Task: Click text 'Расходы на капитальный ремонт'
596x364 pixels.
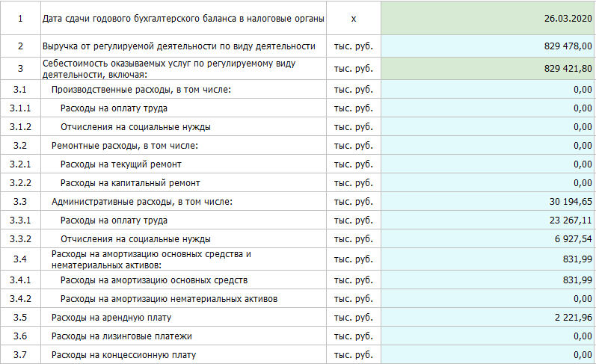Action: [130, 183]
